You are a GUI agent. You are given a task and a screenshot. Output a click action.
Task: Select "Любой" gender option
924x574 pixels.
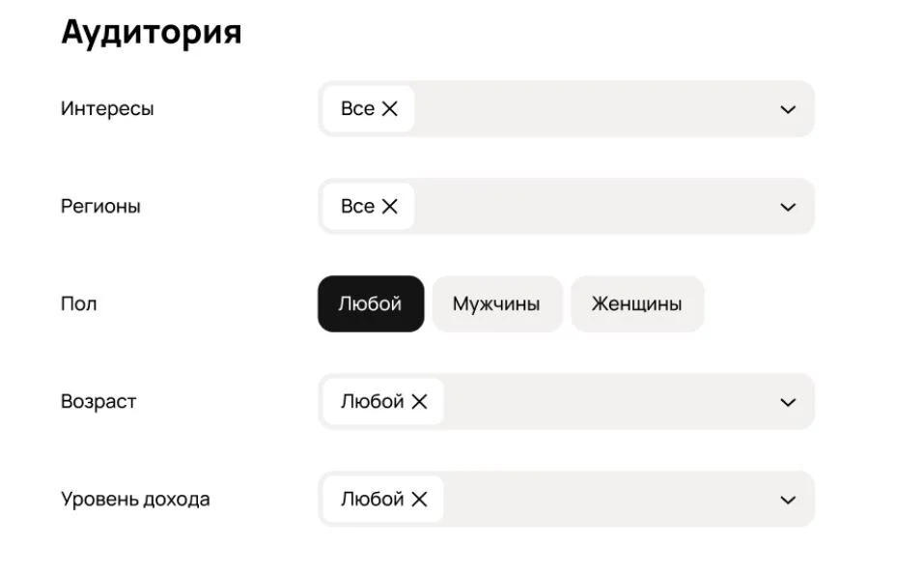point(370,302)
